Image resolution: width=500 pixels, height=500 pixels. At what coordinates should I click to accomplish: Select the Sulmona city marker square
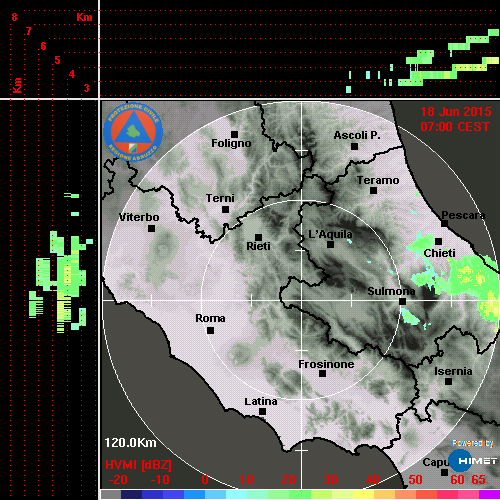point(402,302)
